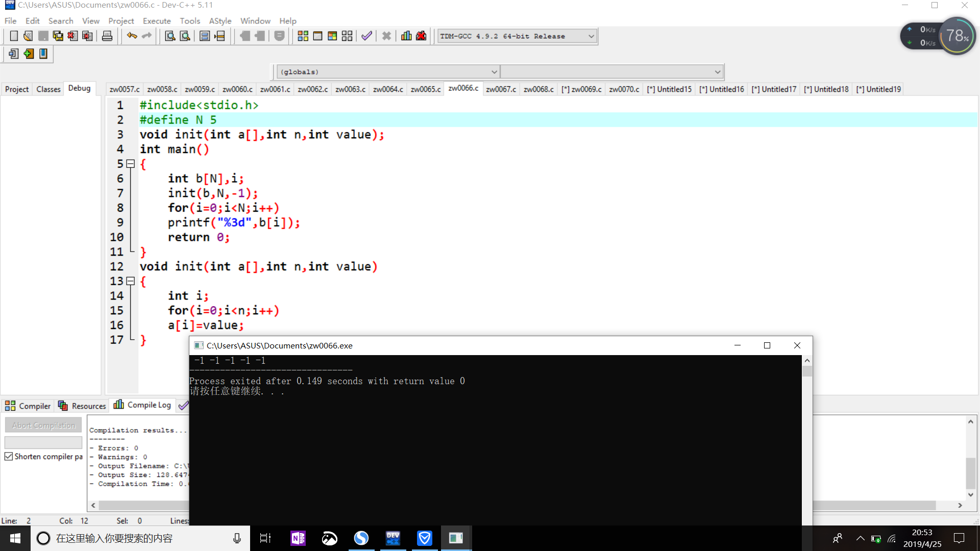Screen dimensions: 980x551
Task: Click the Delete profiling information icon
Action: click(x=421, y=36)
